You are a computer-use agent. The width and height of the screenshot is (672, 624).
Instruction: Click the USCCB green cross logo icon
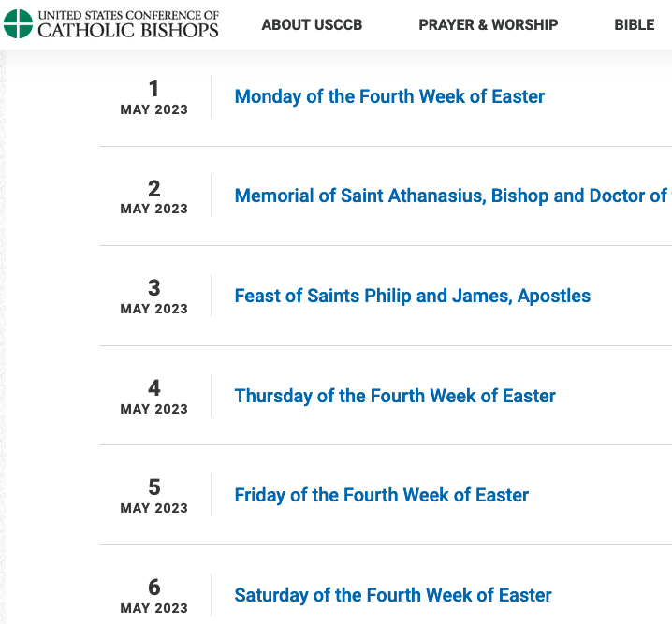[18, 24]
